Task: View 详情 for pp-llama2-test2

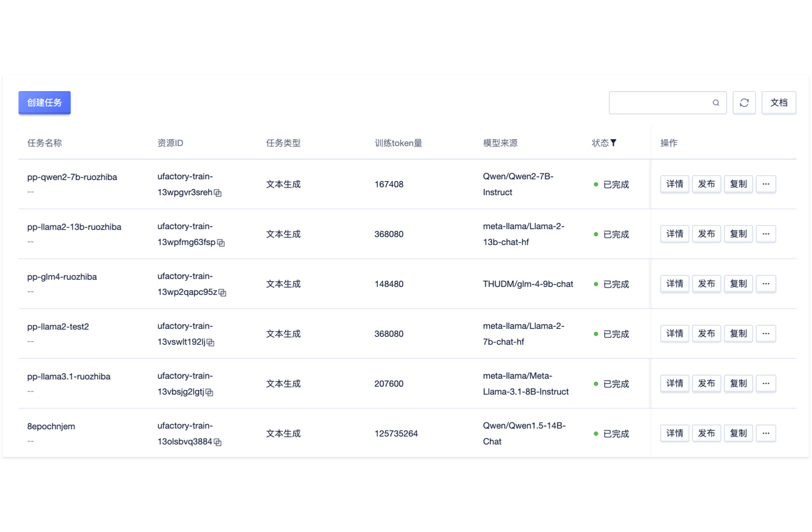Action: (x=675, y=334)
